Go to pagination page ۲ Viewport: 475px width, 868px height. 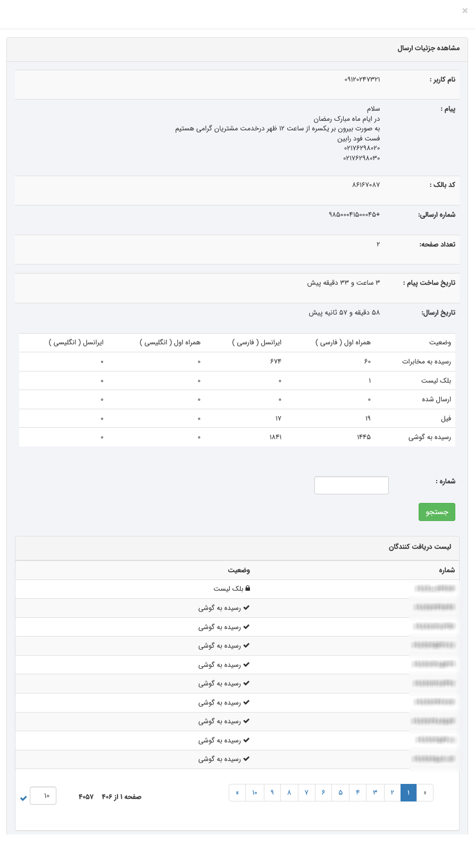pos(392,792)
